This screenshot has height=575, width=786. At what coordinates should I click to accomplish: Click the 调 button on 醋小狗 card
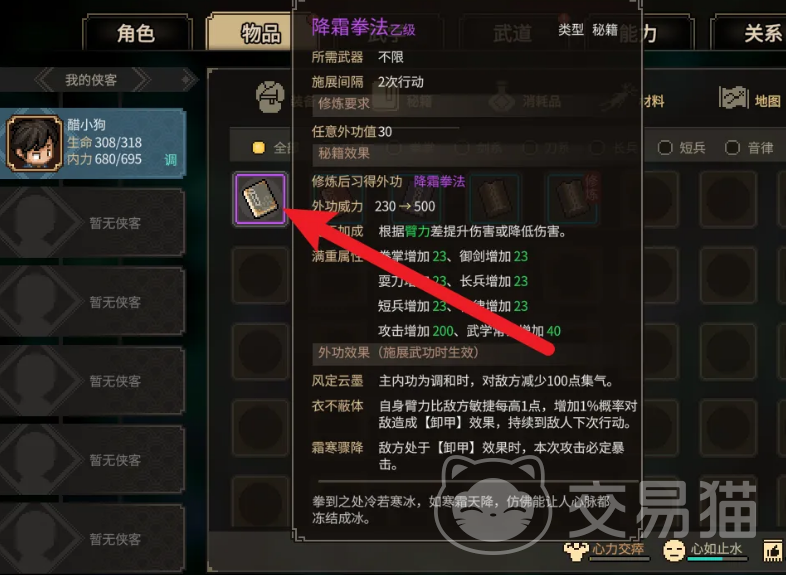(x=170, y=160)
